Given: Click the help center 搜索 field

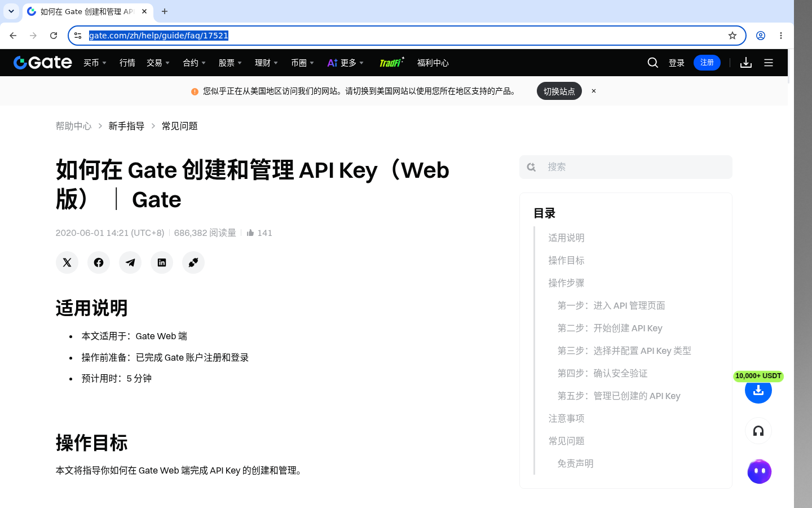Looking at the screenshot, I should pyautogui.click(x=626, y=167).
